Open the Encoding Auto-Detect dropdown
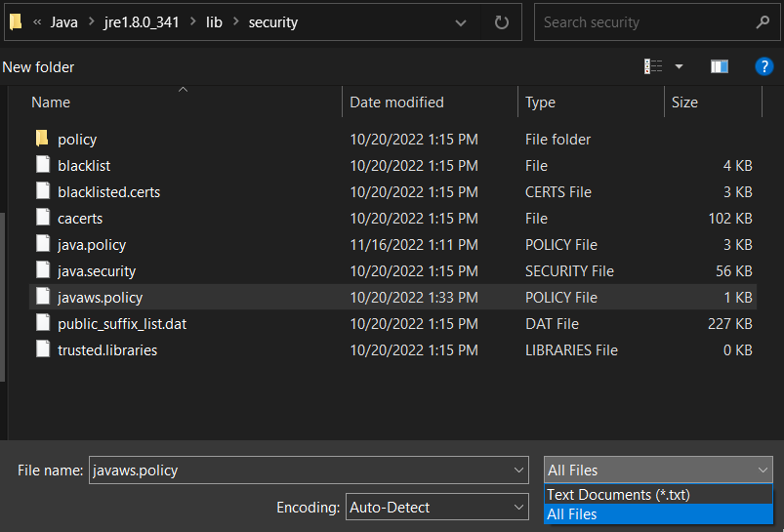 pyautogui.click(x=518, y=507)
